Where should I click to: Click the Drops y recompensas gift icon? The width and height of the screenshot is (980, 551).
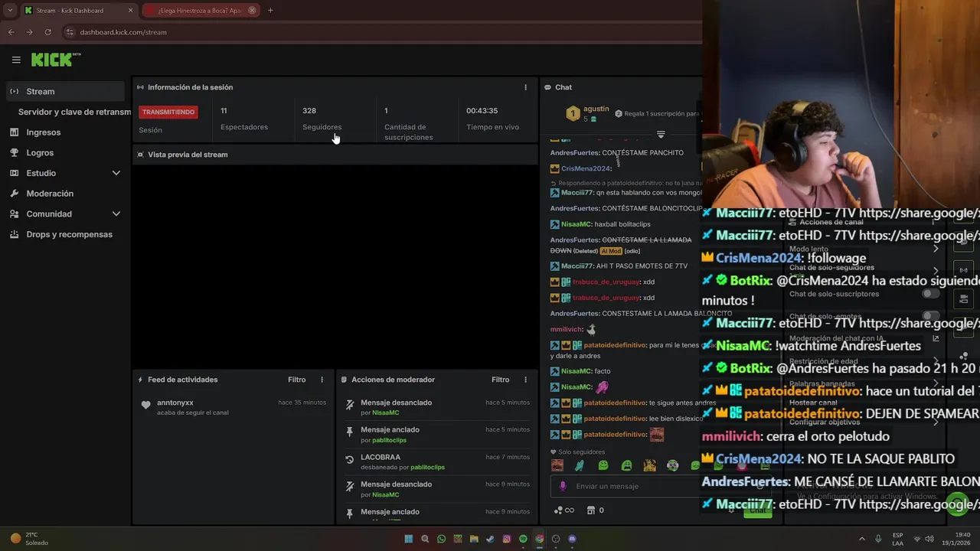[x=14, y=234]
